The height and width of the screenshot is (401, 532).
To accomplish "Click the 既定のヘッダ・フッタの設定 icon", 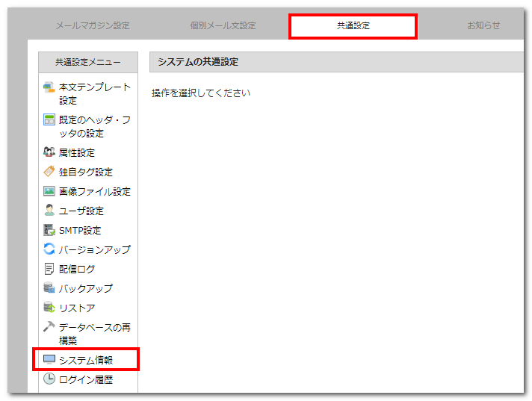I will 49,119.
